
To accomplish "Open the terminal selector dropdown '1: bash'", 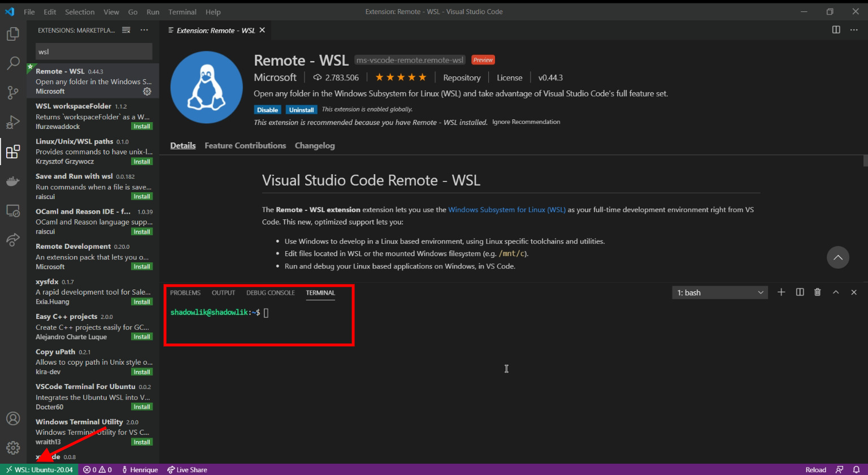I will click(719, 292).
